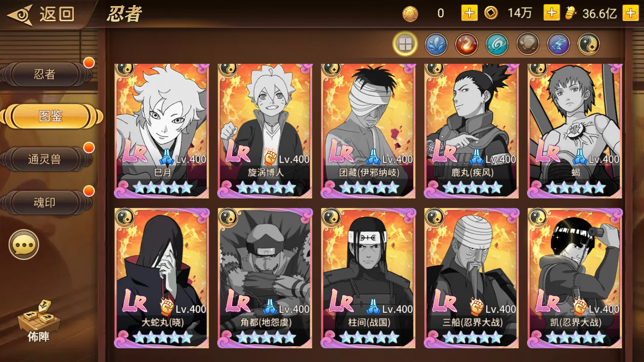This screenshot has height=362, width=644.
Task: Filter ninjas by wind element icon
Action: click(x=497, y=44)
